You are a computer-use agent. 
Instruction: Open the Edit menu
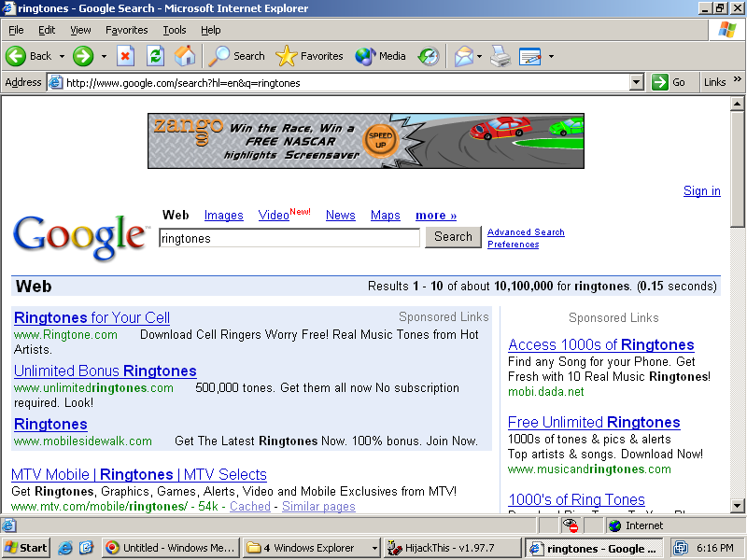click(47, 30)
